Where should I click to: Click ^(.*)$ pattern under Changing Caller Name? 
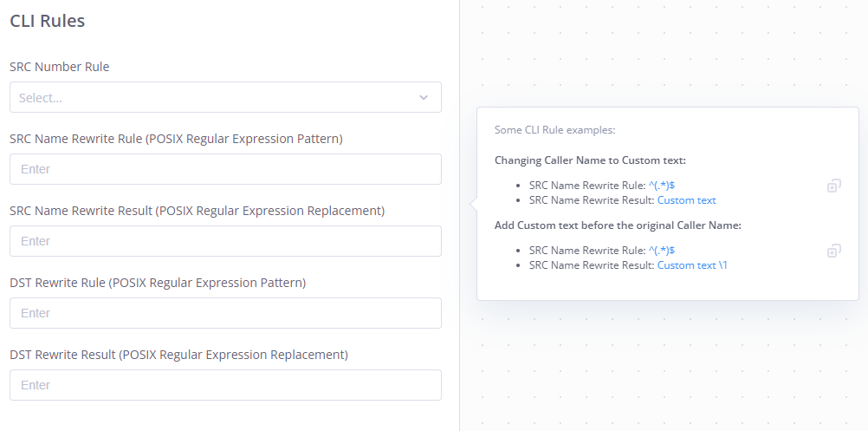pyautogui.click(x=662, y=186)
